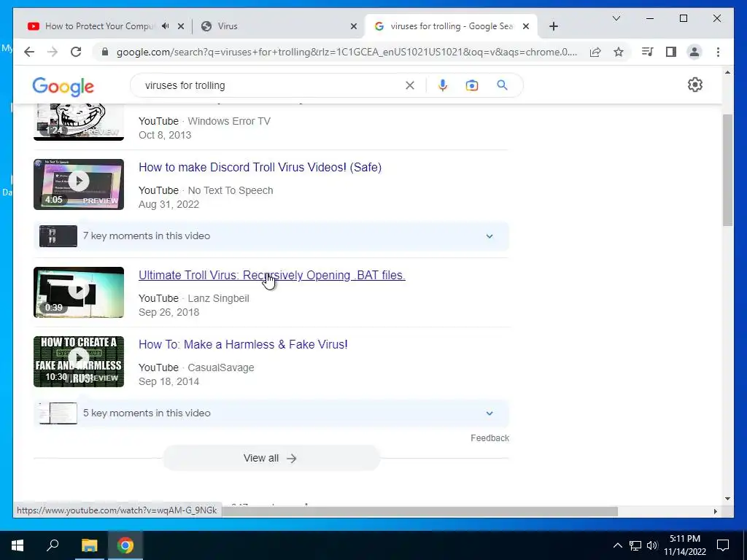This screenshot has width=747, height=560.
Task: Close the 'How to Protect Your Computer' tab
Action: click(x=181, y=26)
